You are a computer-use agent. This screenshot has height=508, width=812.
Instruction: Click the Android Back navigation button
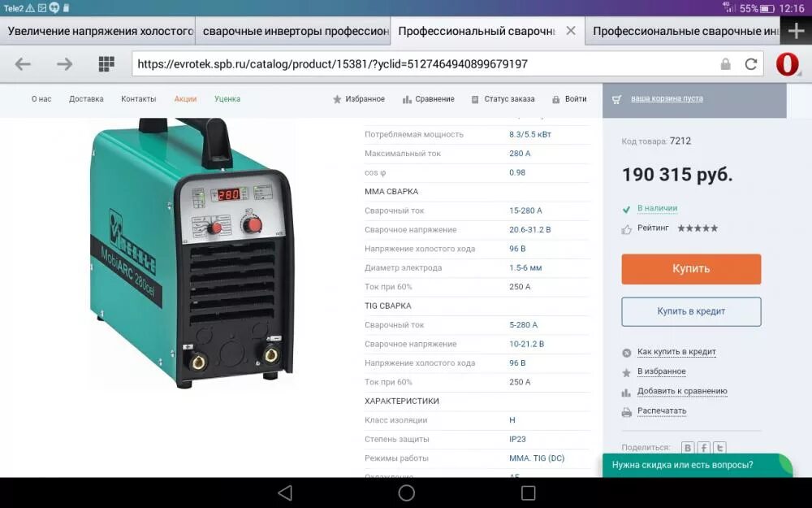point(285,493)
